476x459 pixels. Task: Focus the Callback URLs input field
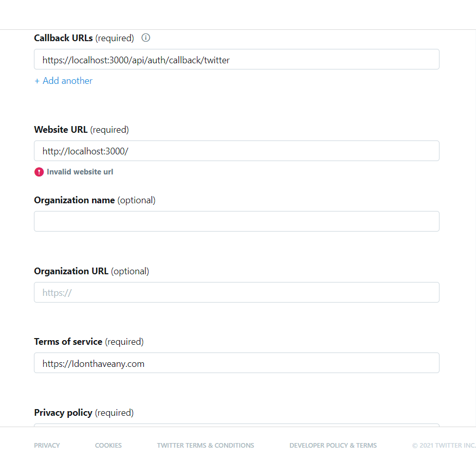click(236, 60)
